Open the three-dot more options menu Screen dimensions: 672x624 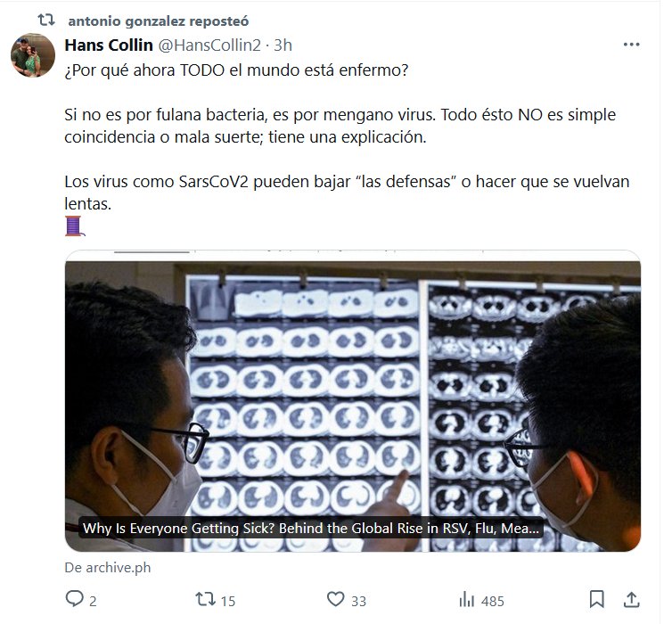pyautogui.click(x=631, y=45)
